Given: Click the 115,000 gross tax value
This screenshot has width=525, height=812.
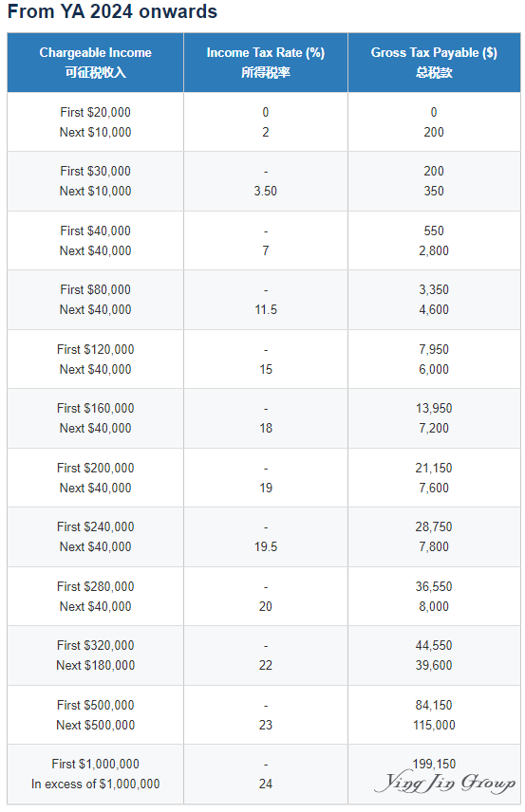Looking at the screenshot, I should (x=434, y=725).
